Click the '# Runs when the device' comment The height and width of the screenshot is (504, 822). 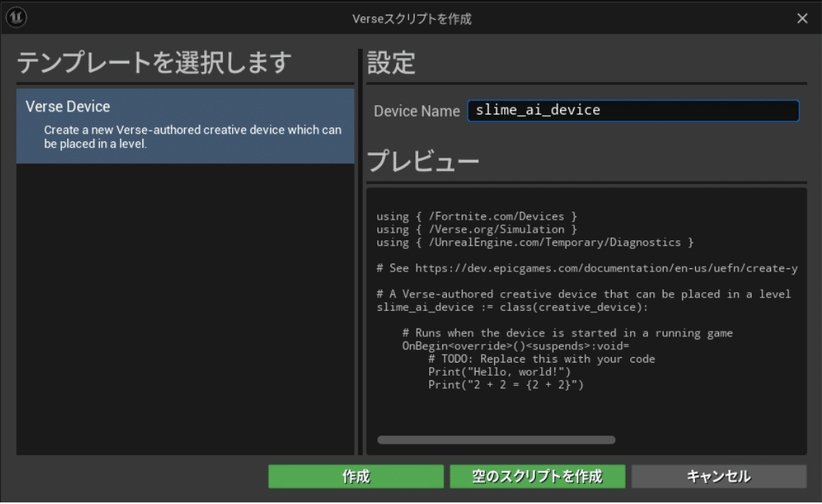pyautogui.click(x=568, y=333)
